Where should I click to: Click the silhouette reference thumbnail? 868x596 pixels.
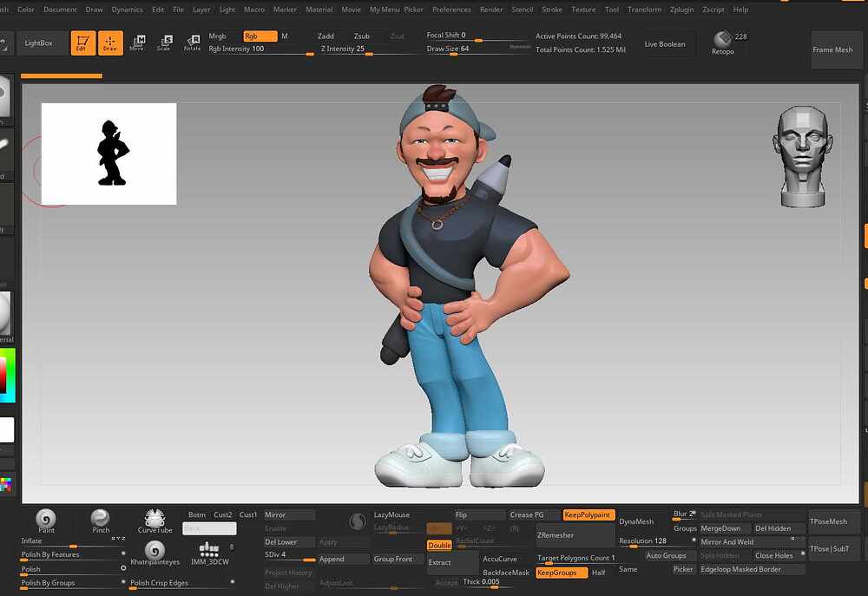109,154
